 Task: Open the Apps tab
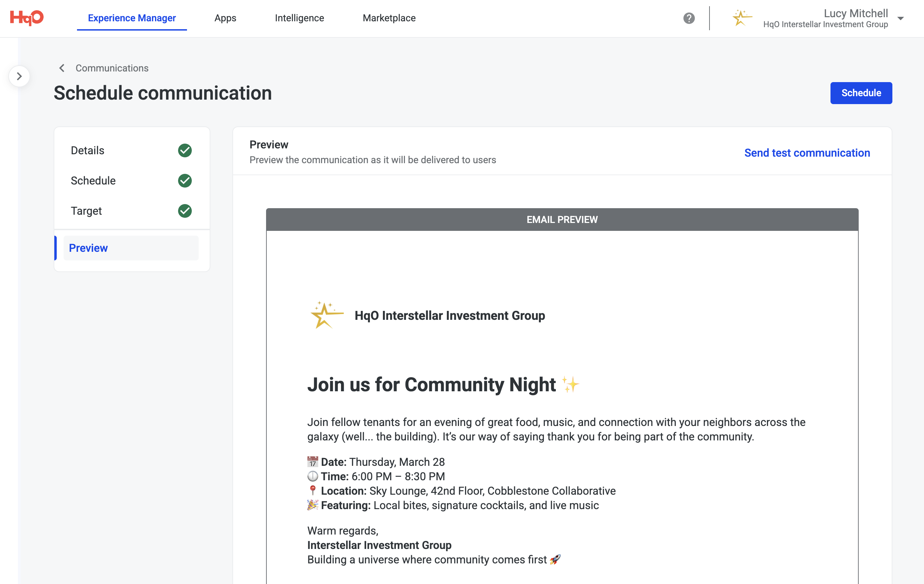point(225,18)
